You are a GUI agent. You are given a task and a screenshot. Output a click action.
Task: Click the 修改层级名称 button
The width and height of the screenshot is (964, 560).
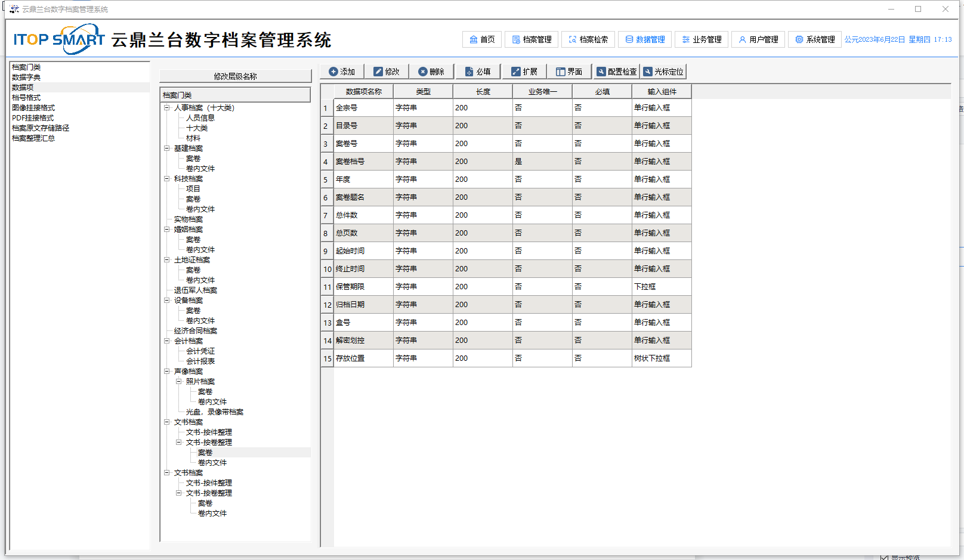[x=235, y=76]
